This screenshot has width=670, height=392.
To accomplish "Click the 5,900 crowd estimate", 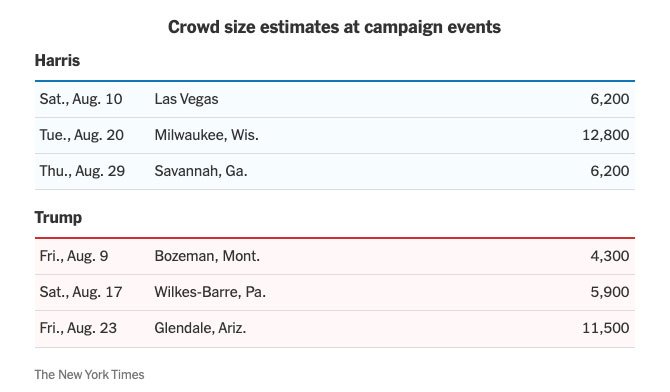I will (x=609, y=292).
